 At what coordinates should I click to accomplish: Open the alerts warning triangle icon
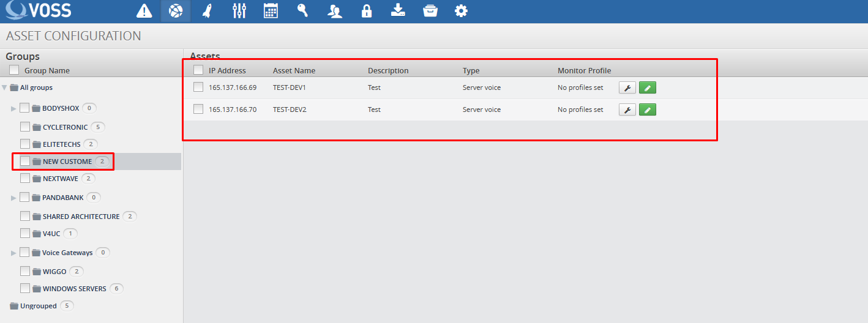click(x=144, y=11)
